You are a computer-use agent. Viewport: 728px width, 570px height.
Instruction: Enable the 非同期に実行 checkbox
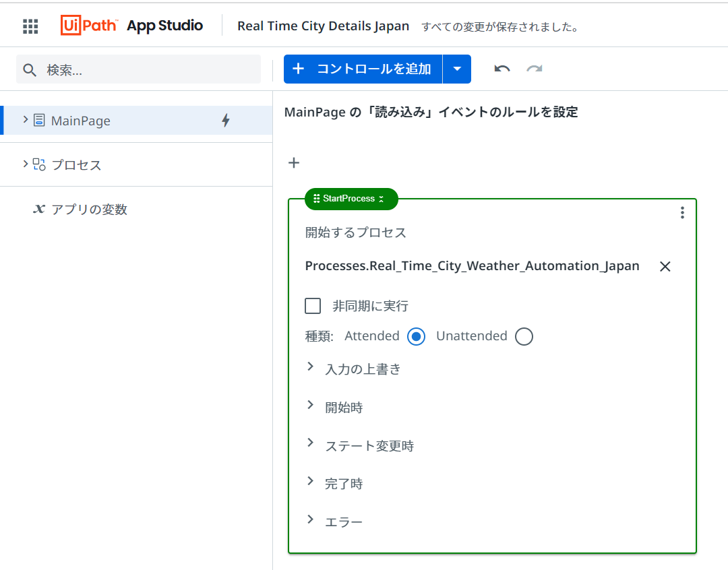313,306
